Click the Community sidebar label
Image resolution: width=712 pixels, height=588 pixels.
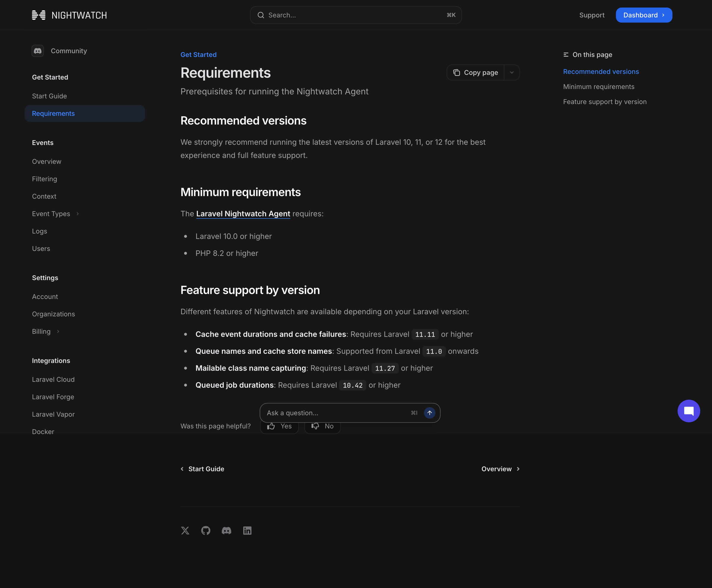pyautogui.click(x=69, y=51)
